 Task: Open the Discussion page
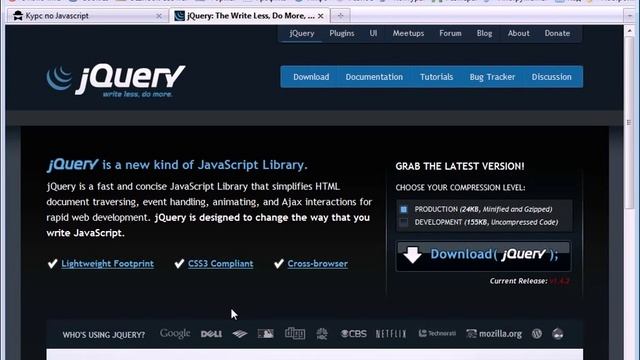pyautogui.click(x=551, y=77)
